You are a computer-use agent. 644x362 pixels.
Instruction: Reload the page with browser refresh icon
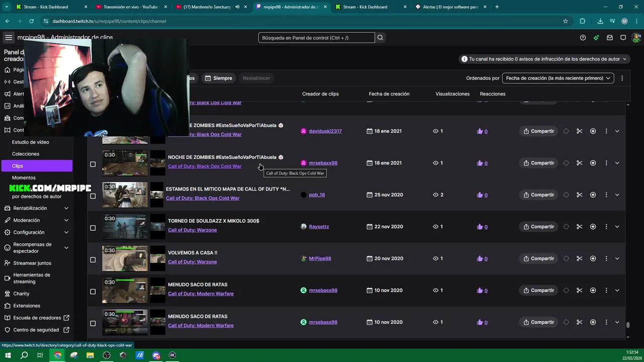[31, 21]
